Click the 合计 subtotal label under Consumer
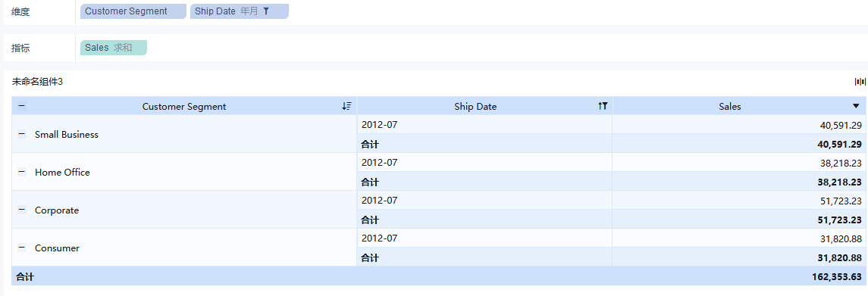The width and height of the screenshot is (868, 296). tap(370, 258)
